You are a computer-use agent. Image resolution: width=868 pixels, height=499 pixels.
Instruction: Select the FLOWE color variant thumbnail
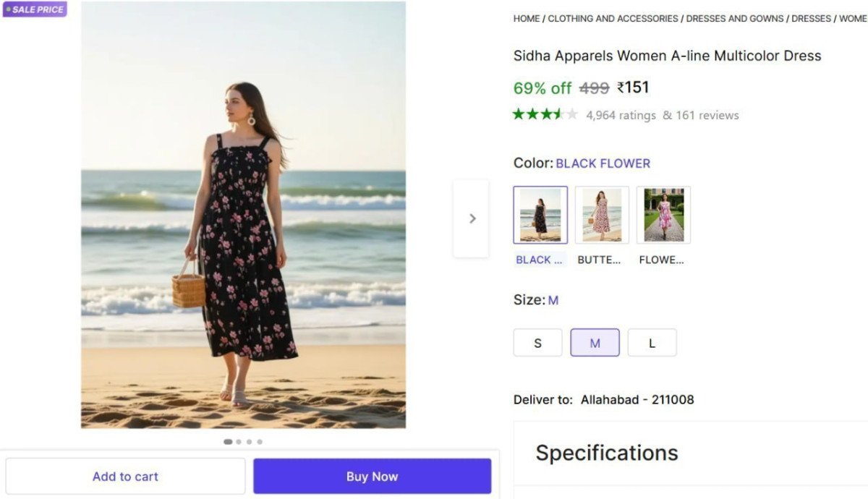[x=663, y=214]
